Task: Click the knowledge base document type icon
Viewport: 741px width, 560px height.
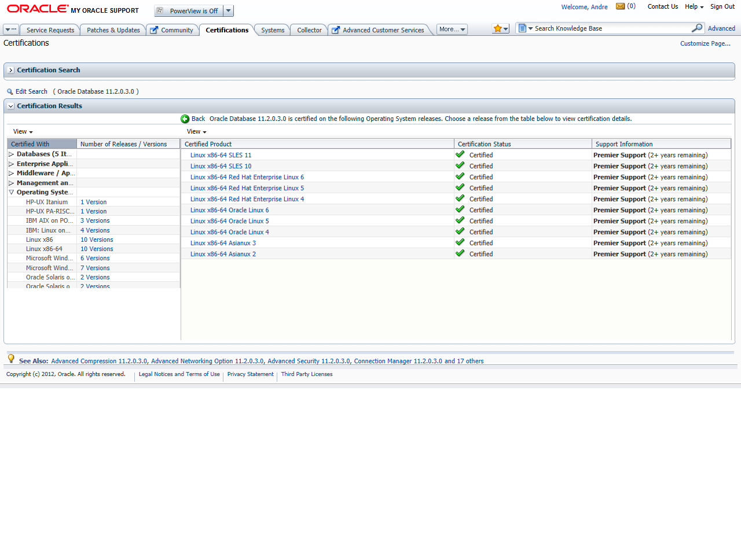Action: click(522, 28)
